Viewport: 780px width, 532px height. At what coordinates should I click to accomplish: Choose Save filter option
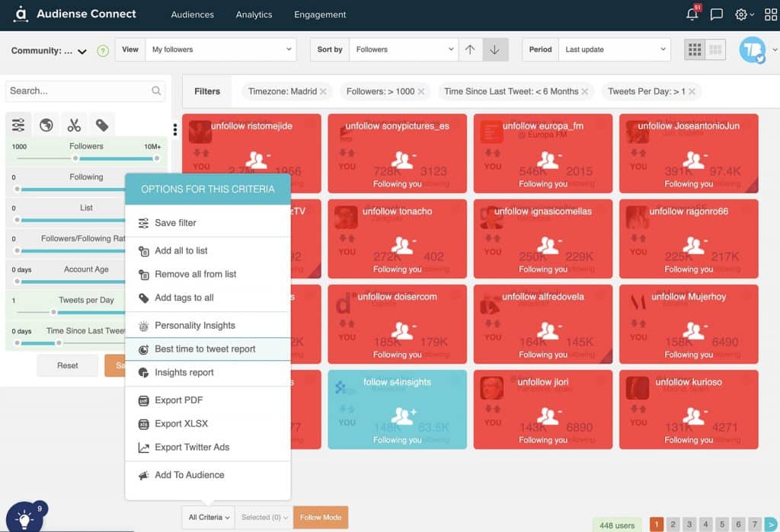[207, 223]
